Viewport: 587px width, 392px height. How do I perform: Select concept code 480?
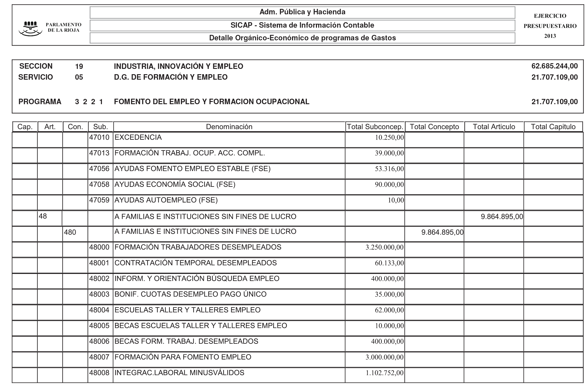tap(70, 232)
